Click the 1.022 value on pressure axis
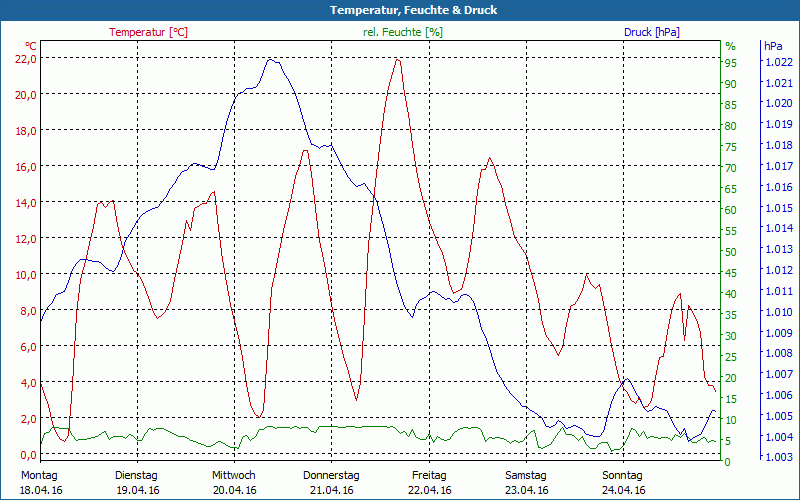The height and width of the screenshot is (500, 800). pos(778,62)
